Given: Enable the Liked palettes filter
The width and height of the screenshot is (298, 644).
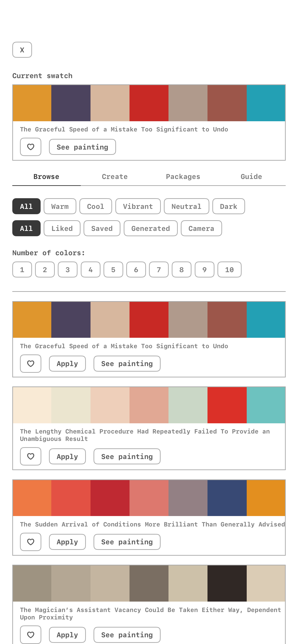Looking at the screenshot, I should coord(62,228).
